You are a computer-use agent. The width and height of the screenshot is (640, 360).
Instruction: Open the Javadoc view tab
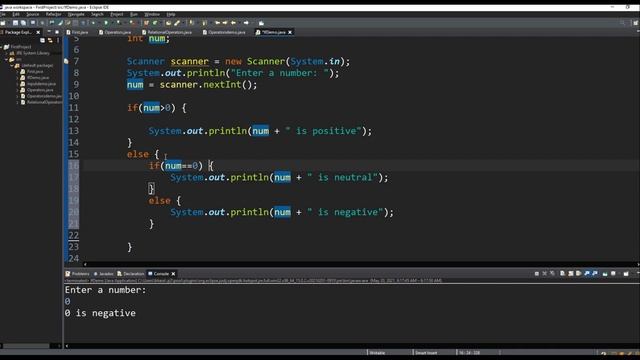[104, 273]
